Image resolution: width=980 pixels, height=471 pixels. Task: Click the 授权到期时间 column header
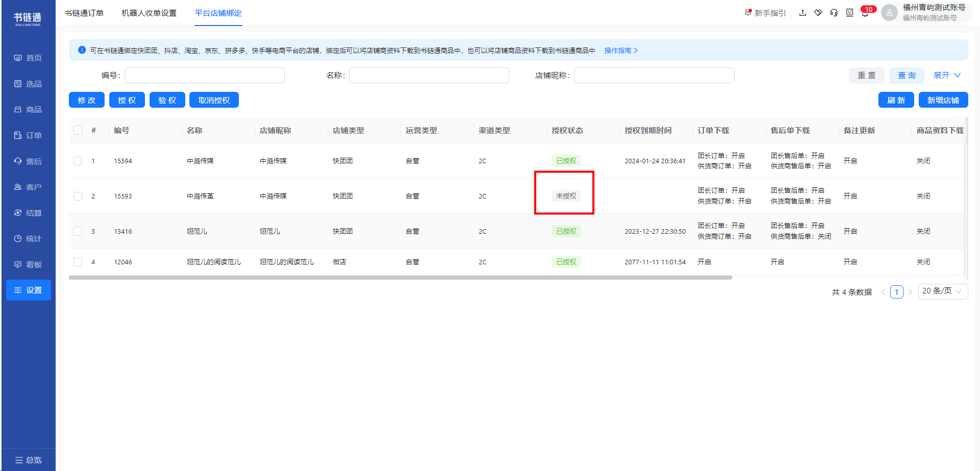648,130
